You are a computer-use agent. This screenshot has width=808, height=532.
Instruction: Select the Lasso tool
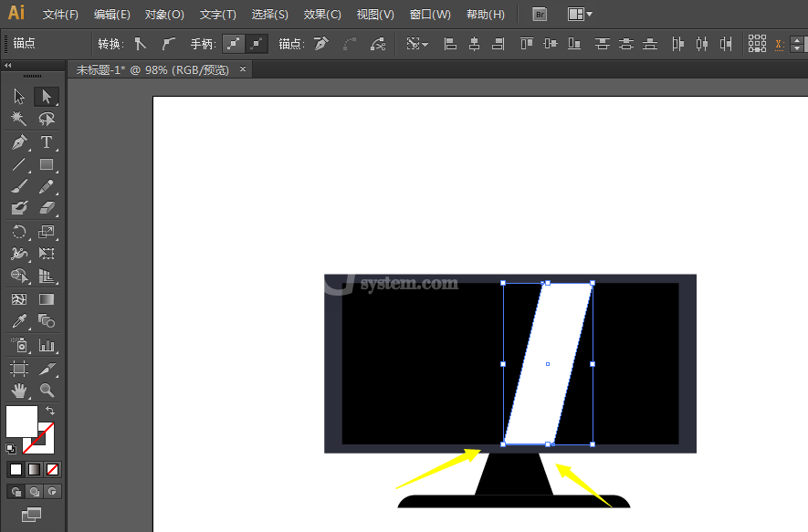point(47,119)
